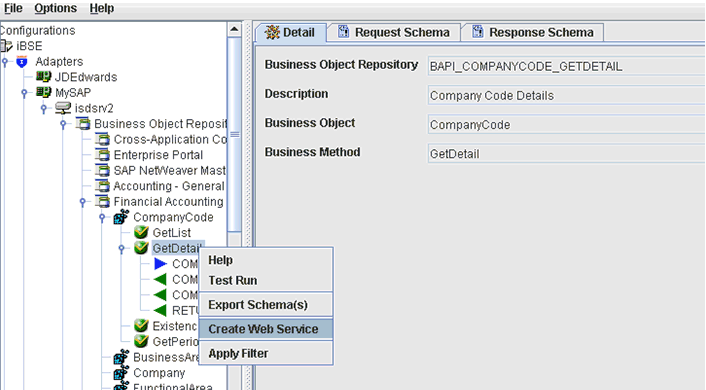Click the JDEdwards adapter icon
This screenshot has height=390, width=706.
[x=44, y=77]
